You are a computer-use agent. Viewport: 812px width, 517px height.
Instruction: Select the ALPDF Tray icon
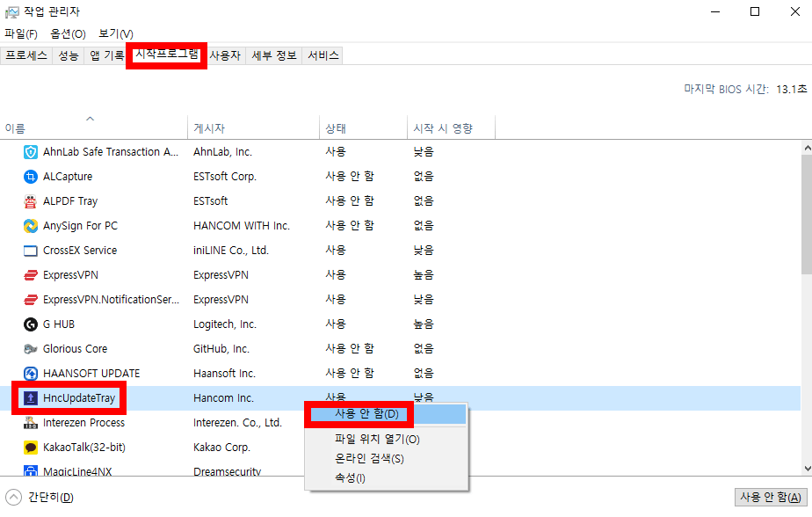click(30, 200)
